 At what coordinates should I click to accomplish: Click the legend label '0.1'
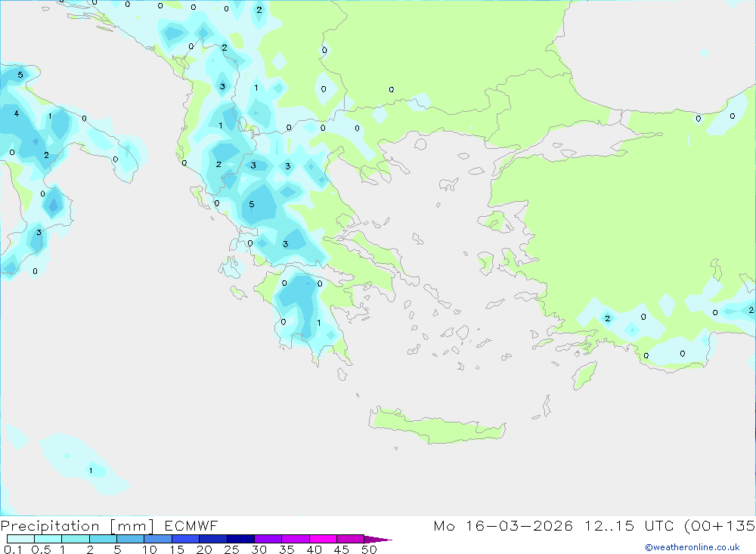pos(13,549)
